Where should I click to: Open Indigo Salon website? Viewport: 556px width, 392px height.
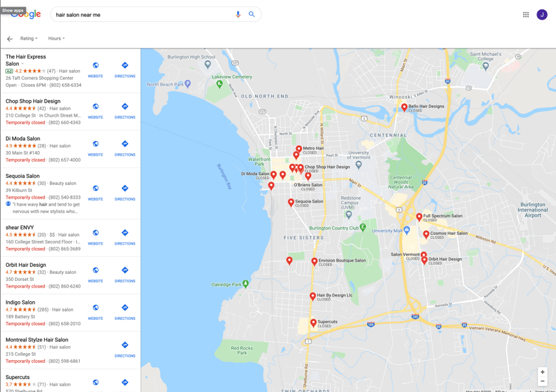point(95,312)
